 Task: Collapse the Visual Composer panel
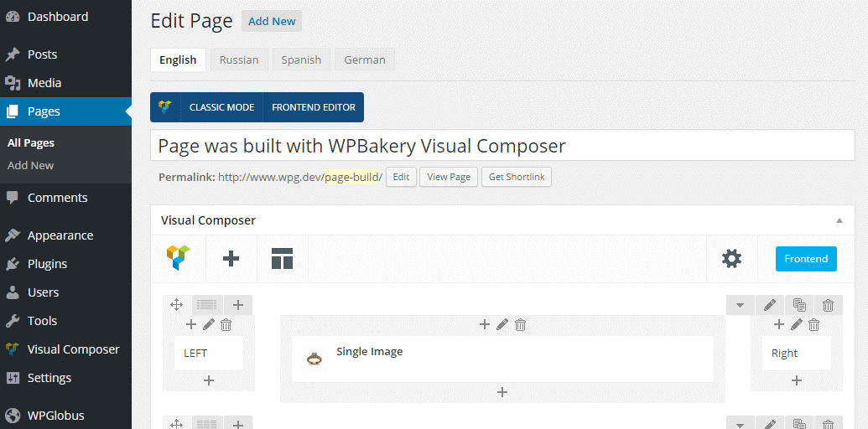839,220
